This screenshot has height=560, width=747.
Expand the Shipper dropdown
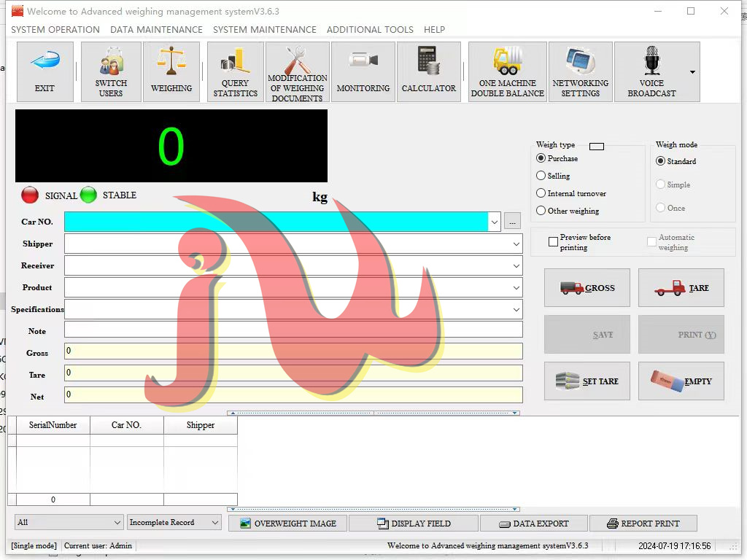516,244
